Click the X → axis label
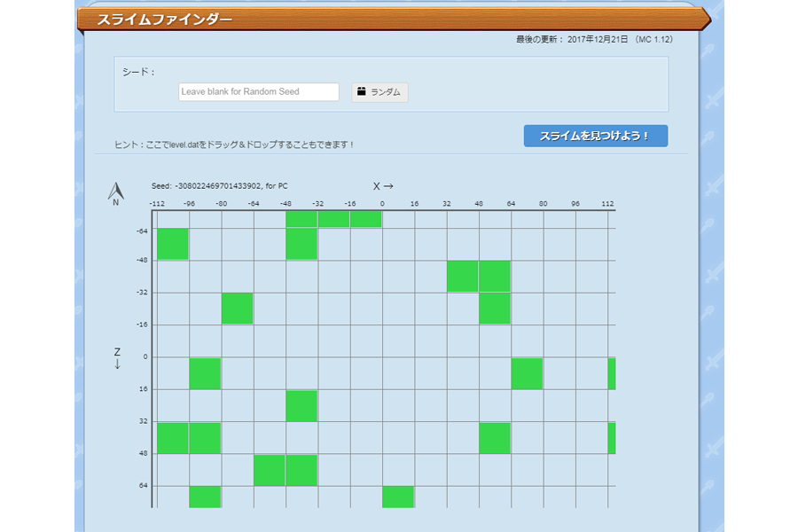 [383, 186]
